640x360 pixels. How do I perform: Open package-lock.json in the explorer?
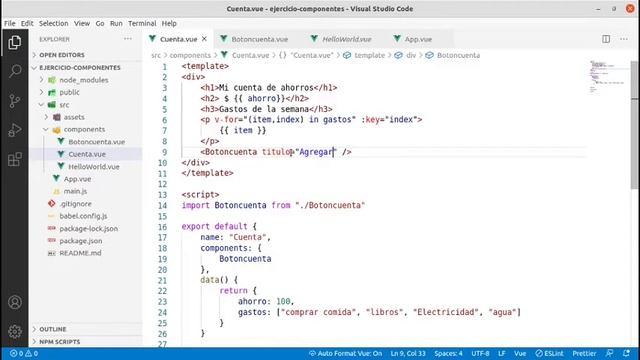(89, 229)
